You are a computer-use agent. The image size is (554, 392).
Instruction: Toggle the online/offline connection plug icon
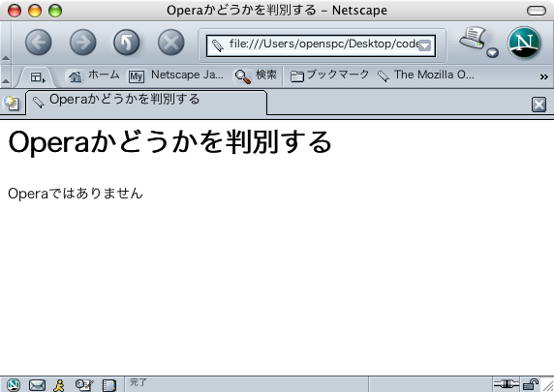pyautogui.click(x=506, y=384)
